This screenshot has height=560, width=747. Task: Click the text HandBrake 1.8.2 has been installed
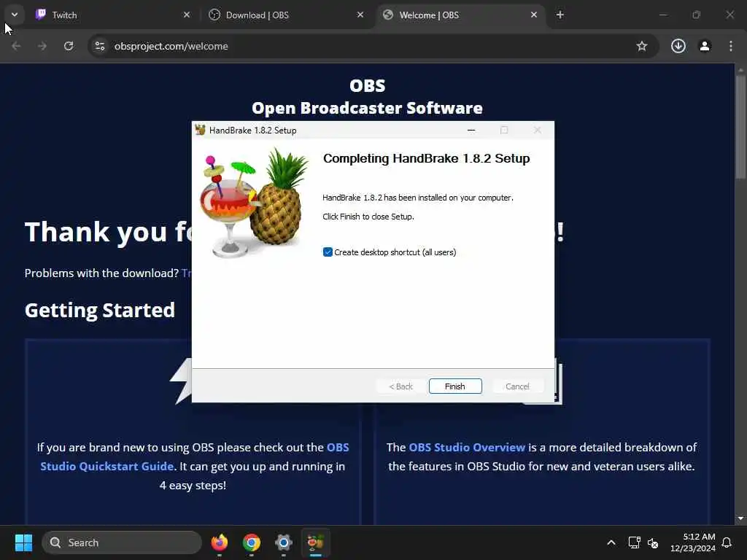point(417,198)
